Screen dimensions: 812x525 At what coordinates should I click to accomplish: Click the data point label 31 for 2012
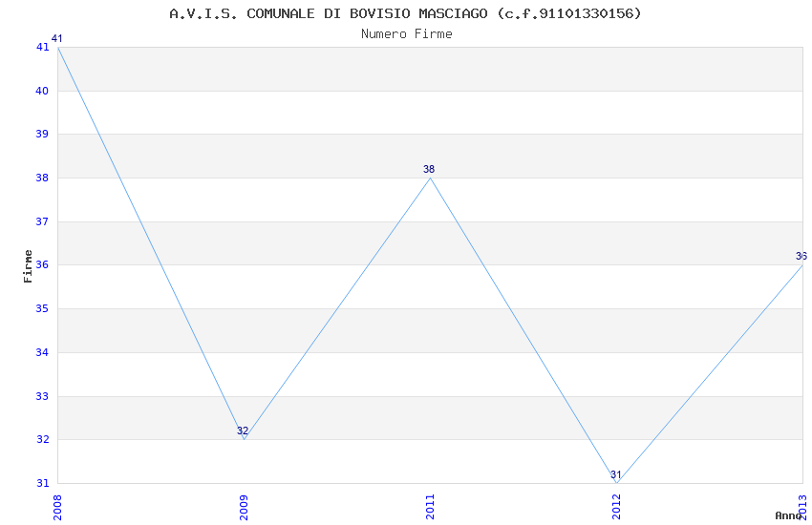pyautogui.click(x=616, y=474)
